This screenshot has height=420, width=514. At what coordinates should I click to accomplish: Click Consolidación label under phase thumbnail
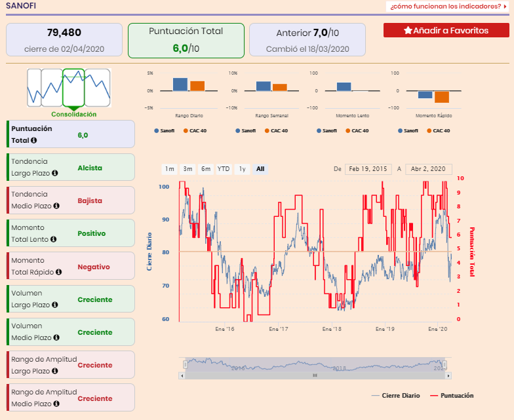point(73,114)
